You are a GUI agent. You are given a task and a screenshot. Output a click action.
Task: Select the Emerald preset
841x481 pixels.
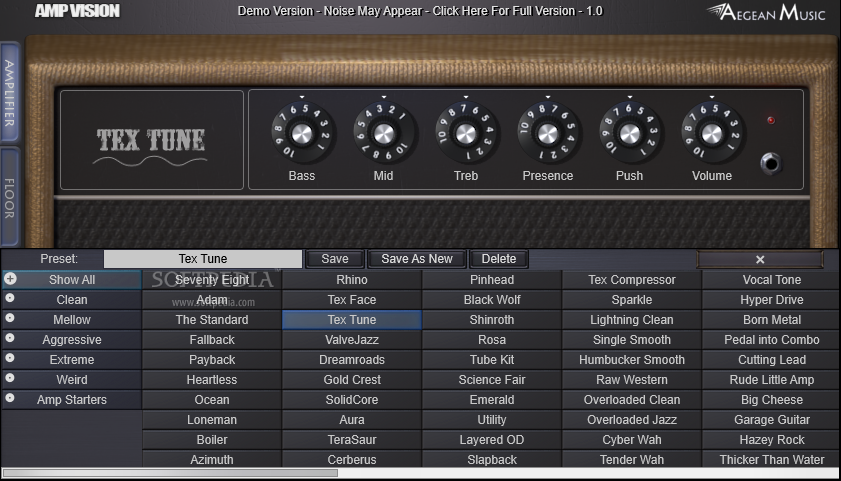click(x=492, y=400)
